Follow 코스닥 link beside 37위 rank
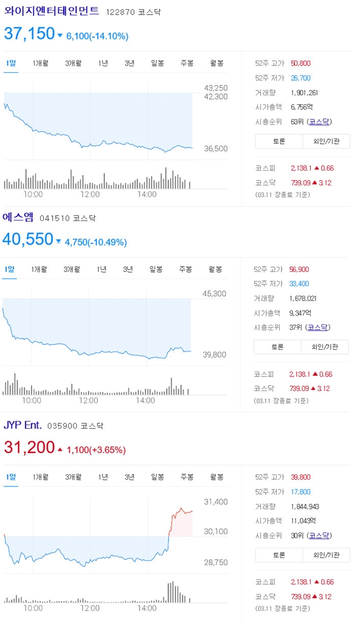 click(317, 327)
